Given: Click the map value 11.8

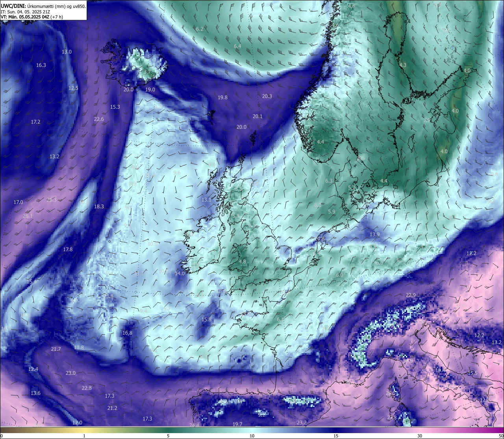Looking at the screenshot, I should tap(79, 348).
